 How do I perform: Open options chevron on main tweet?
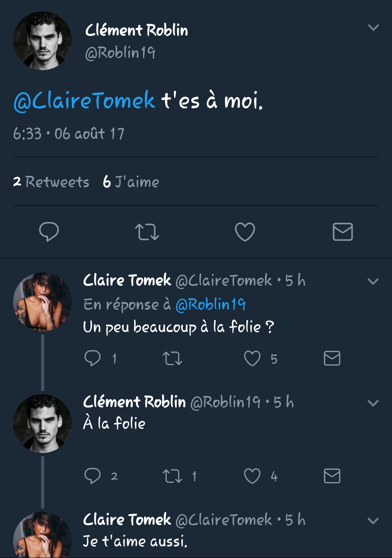point(373,28)
